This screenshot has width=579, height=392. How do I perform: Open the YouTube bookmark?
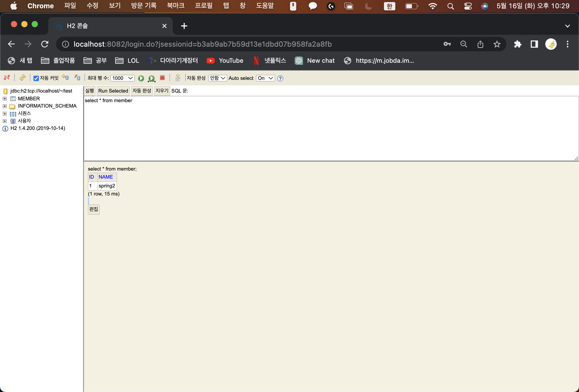[225, 61]
